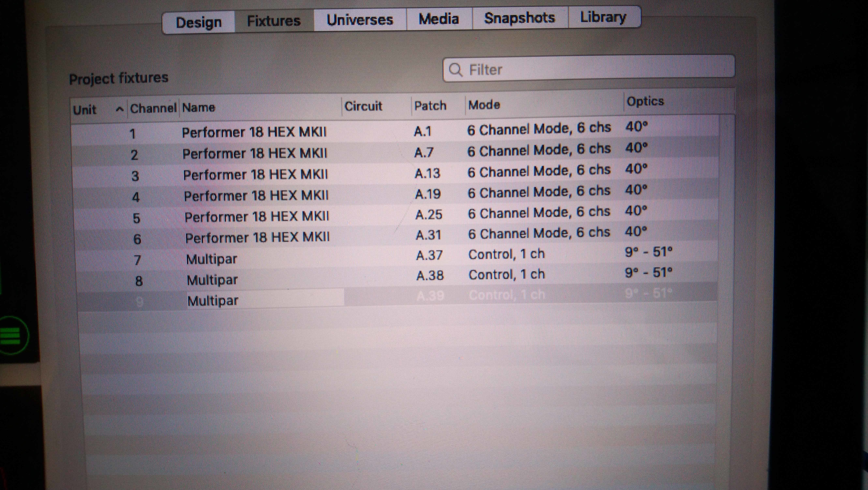This screenshot has height=490, width=868.
Task: Select the Multipar fixture on channel 8
Action: click(x=212, y=280)
